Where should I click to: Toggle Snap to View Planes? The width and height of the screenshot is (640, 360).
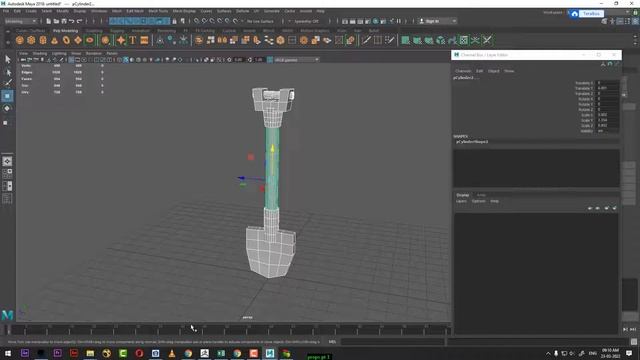pyautogui.click(x=228, y=21)
